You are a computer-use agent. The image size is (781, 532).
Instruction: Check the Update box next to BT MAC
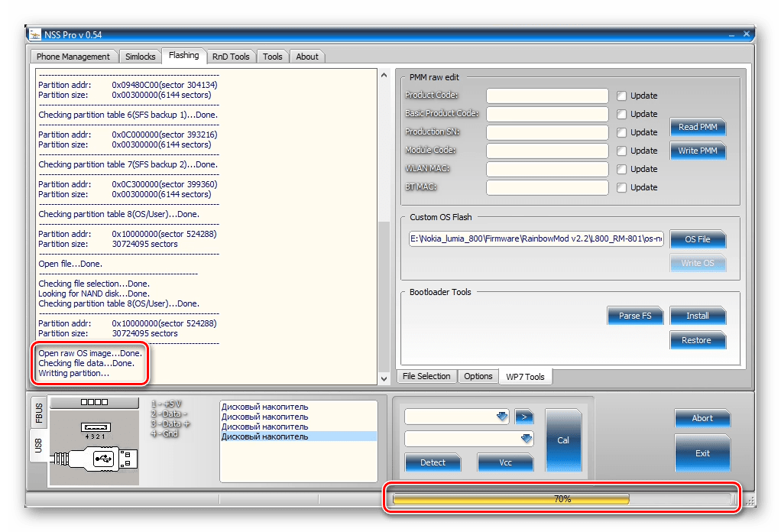pos(621,187)
